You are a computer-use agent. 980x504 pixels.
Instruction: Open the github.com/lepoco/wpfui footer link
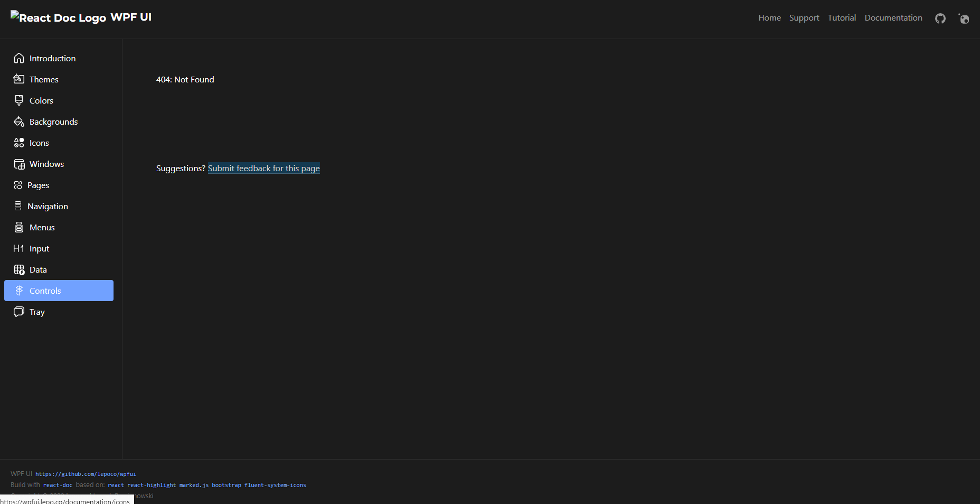pyautogui.click(x=86, y=474)
